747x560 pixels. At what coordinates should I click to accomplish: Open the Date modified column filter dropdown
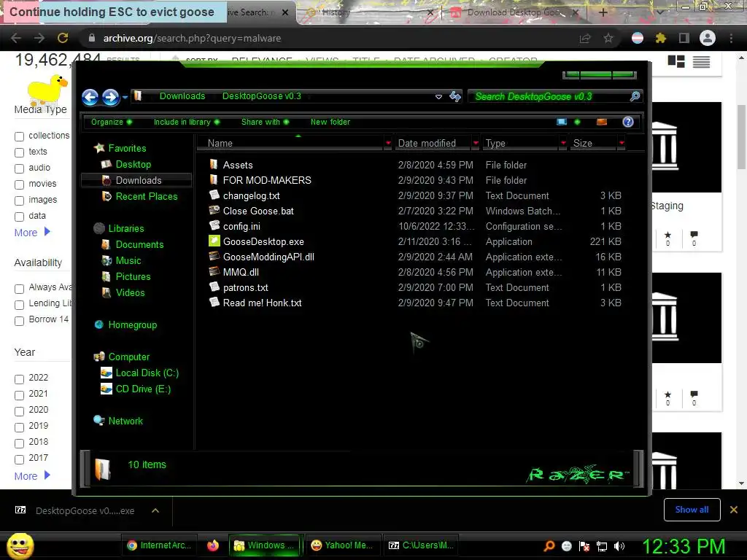pos(476,143)
